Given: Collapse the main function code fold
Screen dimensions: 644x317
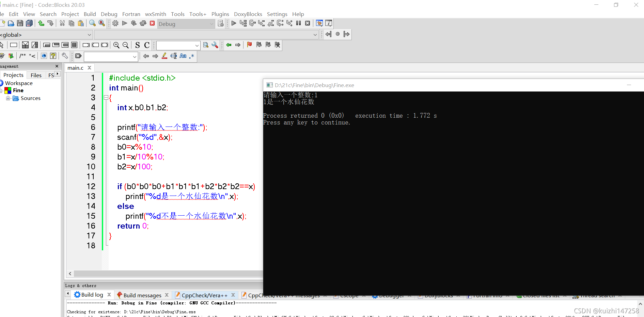Looking at the screenshot, I should [106, 98].
